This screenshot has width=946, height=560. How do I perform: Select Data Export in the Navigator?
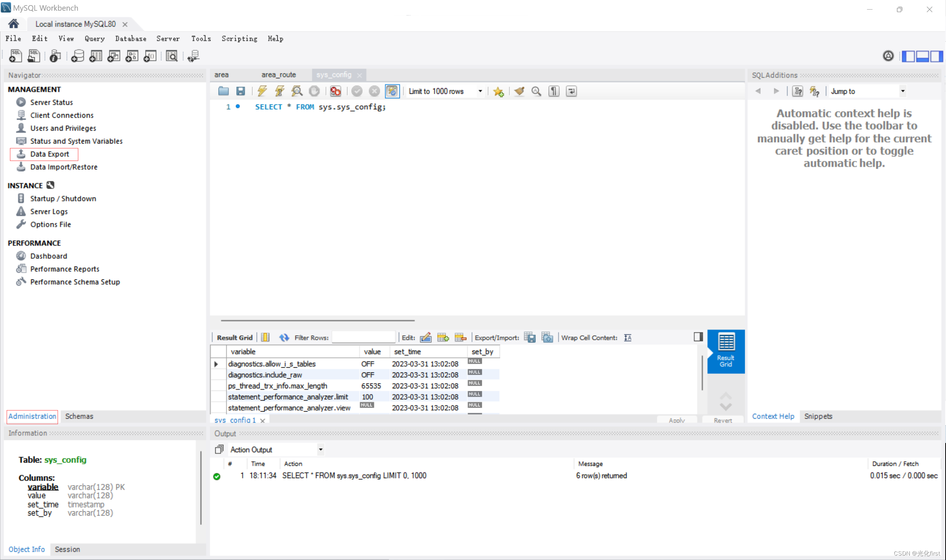click(x=49, y=154)
